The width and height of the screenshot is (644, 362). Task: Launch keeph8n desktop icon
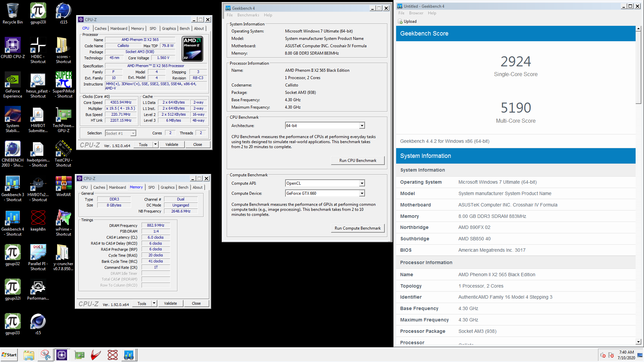tap(38, 221)
